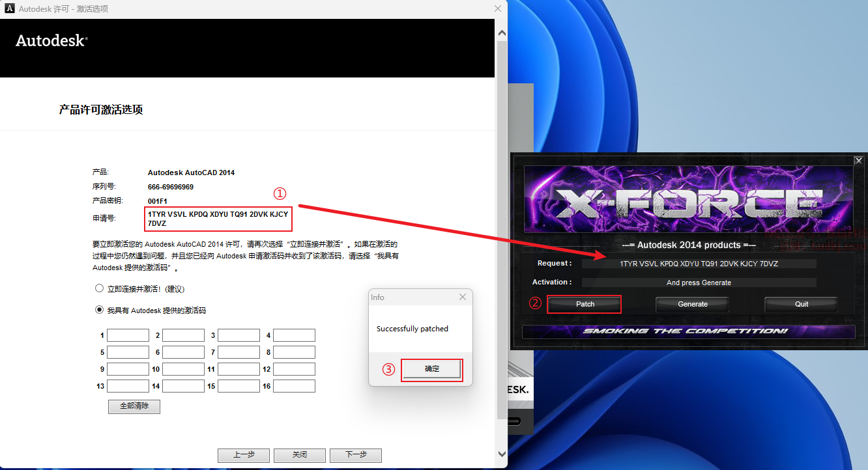Click the Autodesk window scrollbar up arrow
This screenshot has height=470, width=868.
click(501, 33)
